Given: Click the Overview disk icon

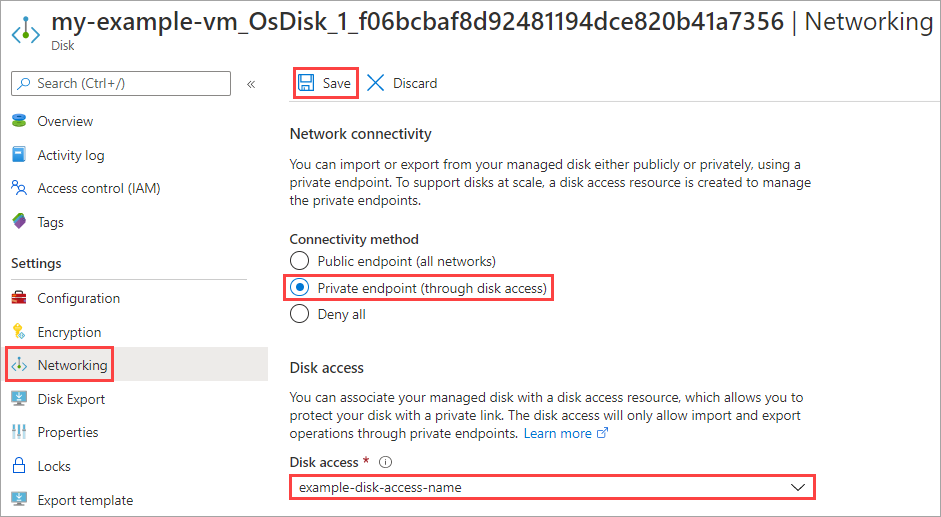Looking at the screenshot, I should [18, 121].
